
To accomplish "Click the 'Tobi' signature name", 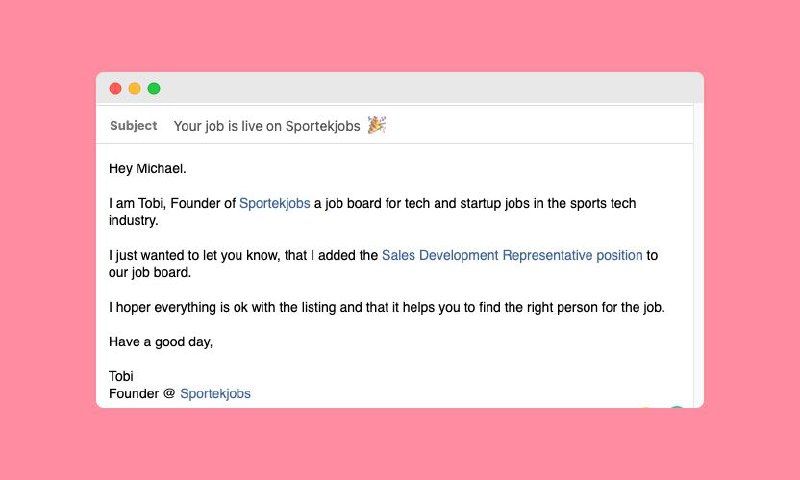I will 121,377.
